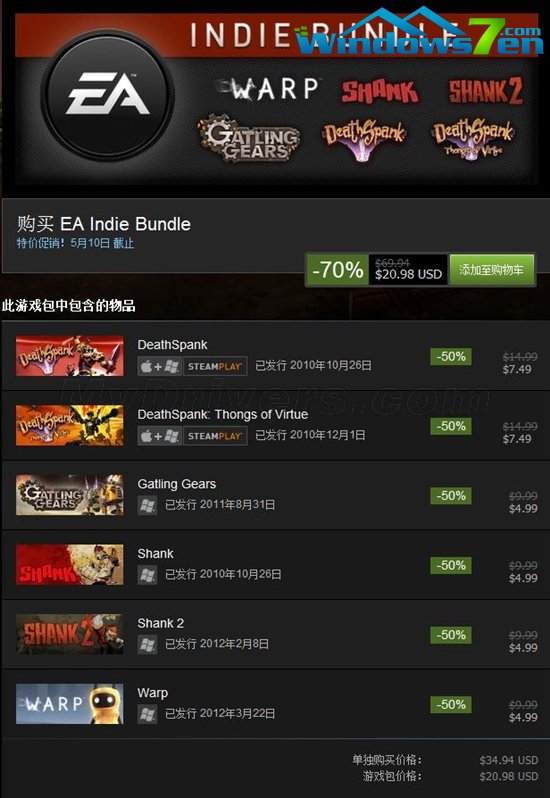Open the DeathSpank game title link

click(172, 345)
